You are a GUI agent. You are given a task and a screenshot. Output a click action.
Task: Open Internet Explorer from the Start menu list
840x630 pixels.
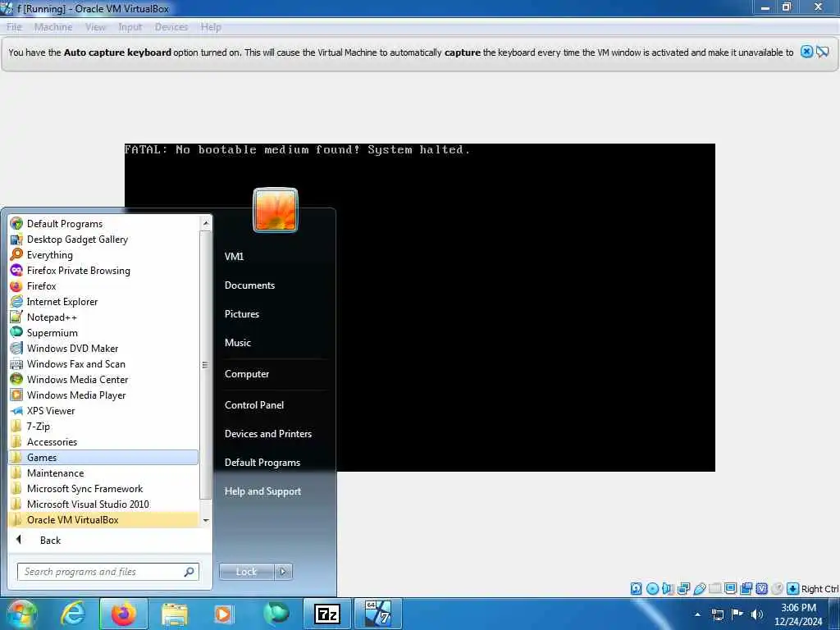(x=103, y=301)
